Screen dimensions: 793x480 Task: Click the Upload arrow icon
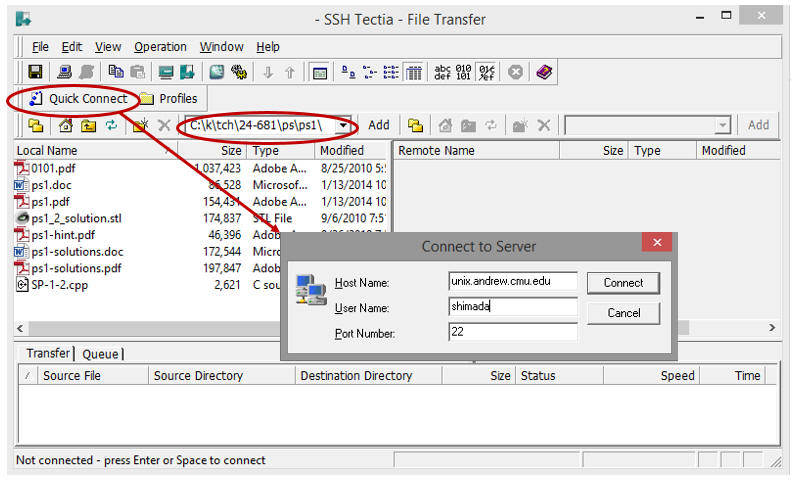(x=290, y=72)
